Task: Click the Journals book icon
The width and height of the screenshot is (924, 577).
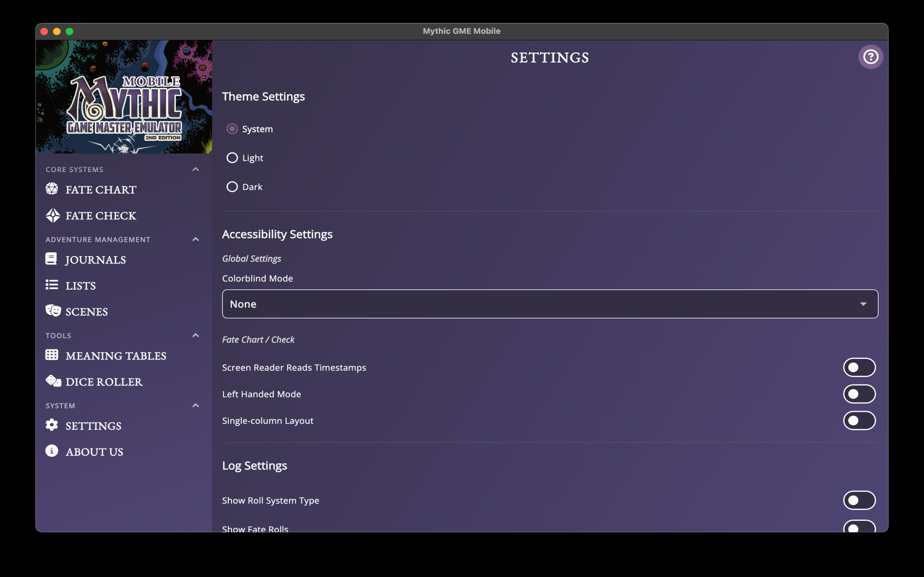Action: point(51,259)
